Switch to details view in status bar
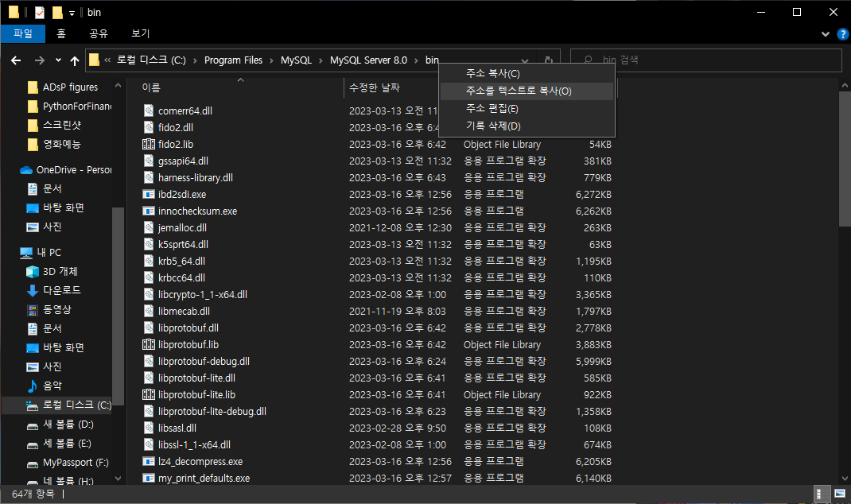Screen dimensions: 851x504 pyautogui.click(x=822, y=494)
